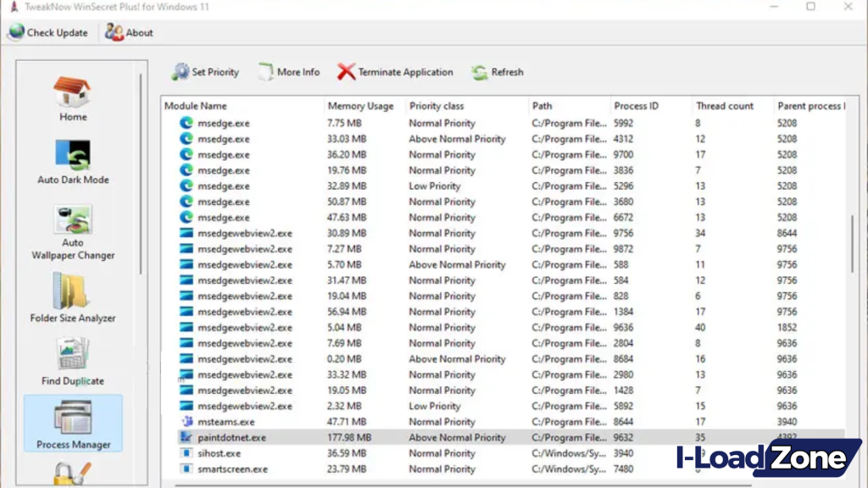
Task: Click the C:/Windows/Sy... path of sihost.exe
Action: 569,453
